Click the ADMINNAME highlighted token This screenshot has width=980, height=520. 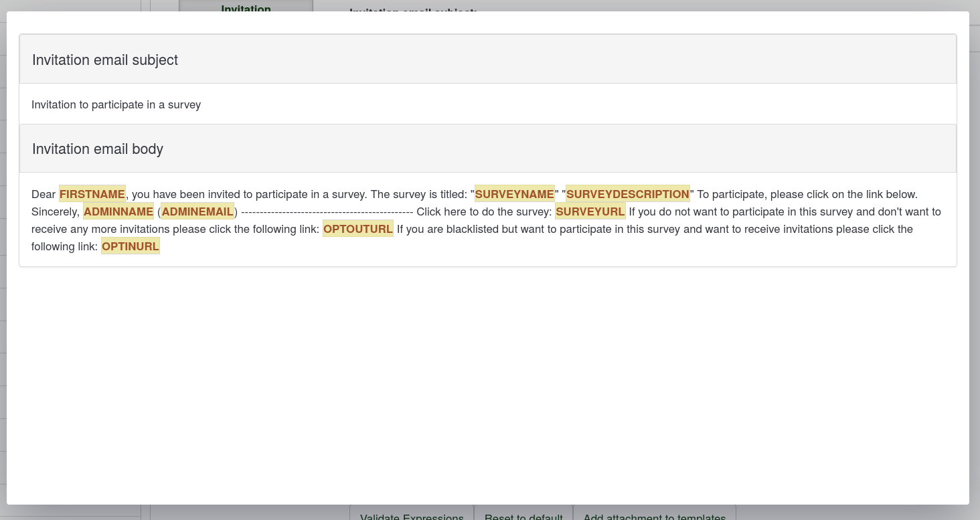pos(118,211)
